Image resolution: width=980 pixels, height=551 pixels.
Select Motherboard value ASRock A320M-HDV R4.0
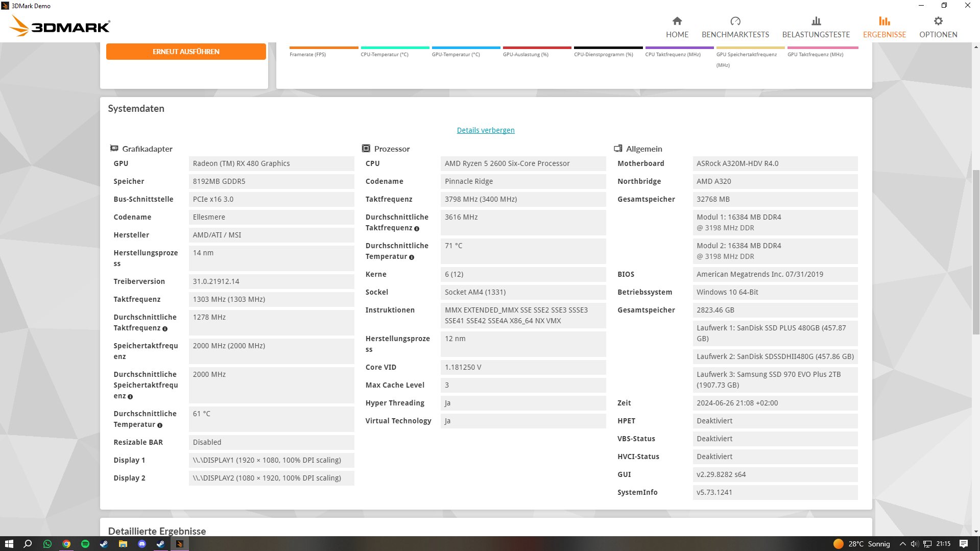775,163
